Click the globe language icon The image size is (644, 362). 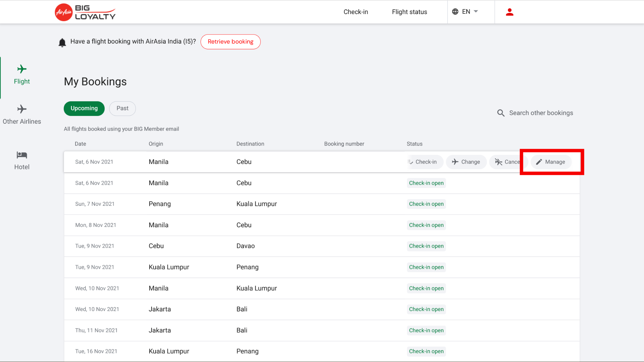pos(455,12)
